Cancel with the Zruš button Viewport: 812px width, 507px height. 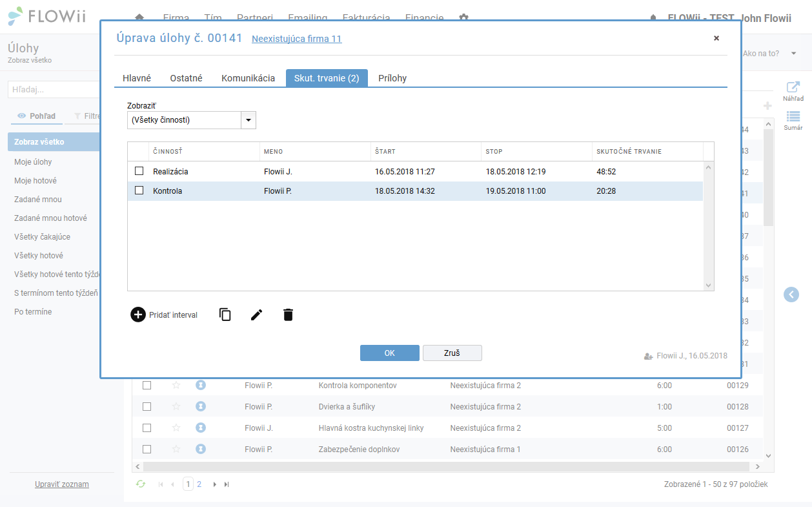click(x=452, y=353)
